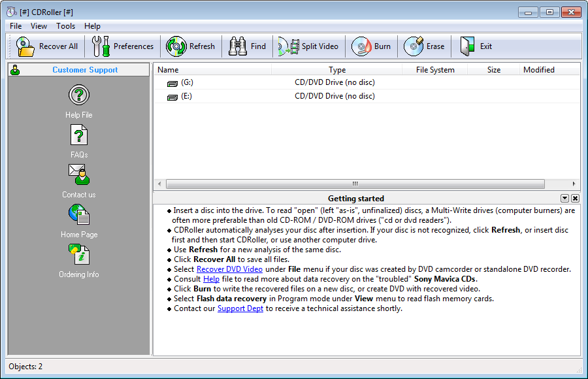Click the Refresh toolbar button
This screenshot has height=379, width=588.
(x=191, y=46)
